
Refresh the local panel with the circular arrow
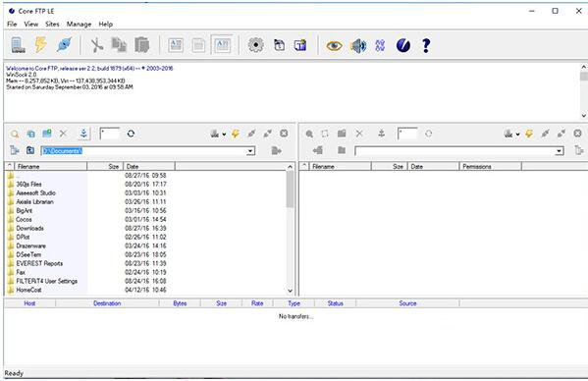click(x=131, y=134)
